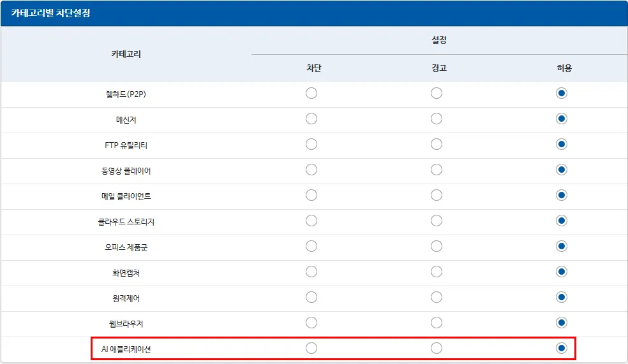This screenshot has height=364, width=628.
Task: Choose 경고 for 오피스 제품군
Action: tap(437, 246)
